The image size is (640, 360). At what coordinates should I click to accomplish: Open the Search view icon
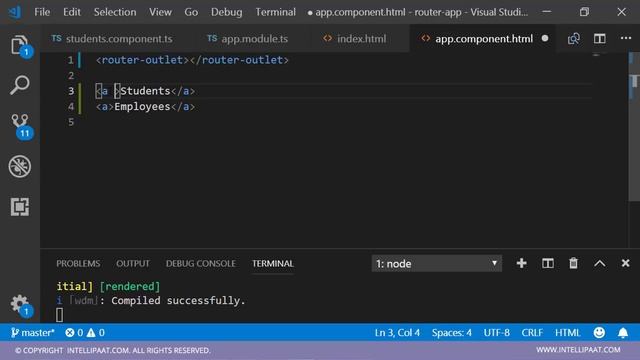coord(20,85)
